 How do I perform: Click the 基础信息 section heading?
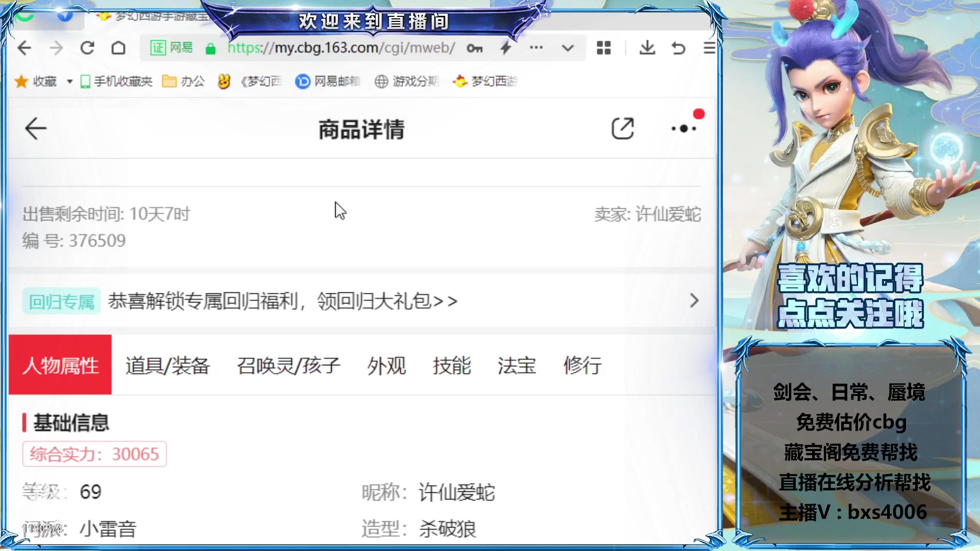click(x=71, y=423)
